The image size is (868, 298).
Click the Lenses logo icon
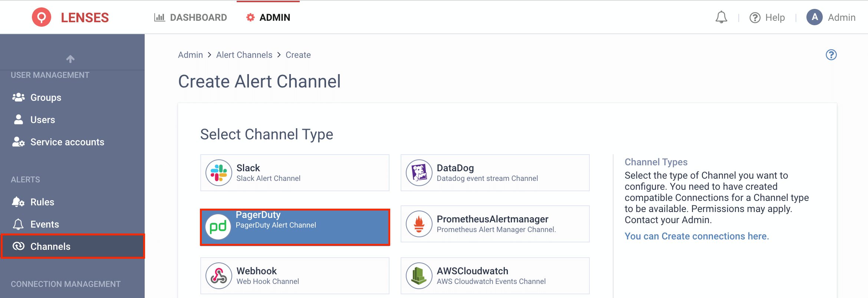point(42,17)
